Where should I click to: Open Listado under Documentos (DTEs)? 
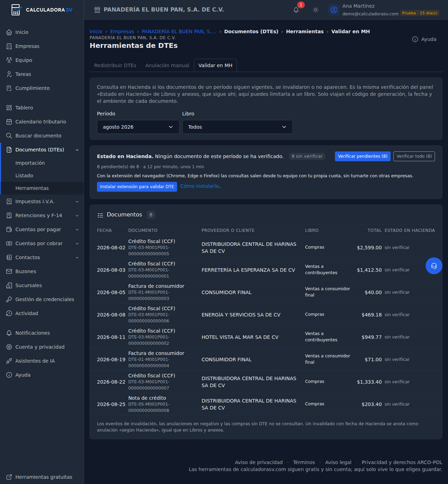(x=24, y=176)
